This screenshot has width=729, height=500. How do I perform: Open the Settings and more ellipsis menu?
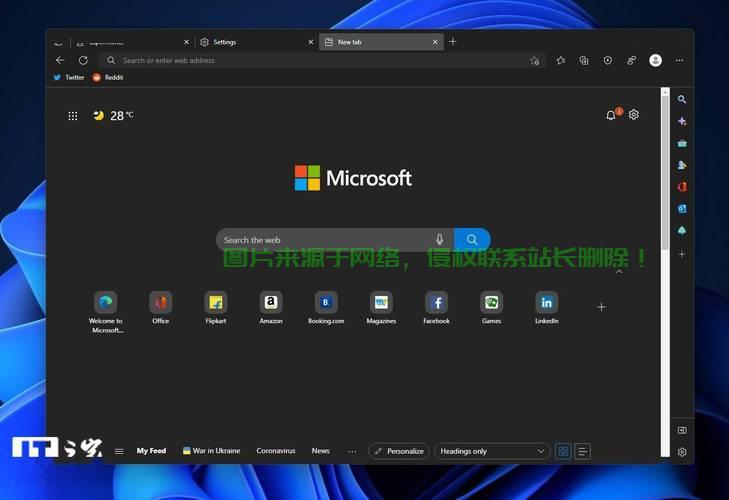pyautogui.click(x=679, y=60)
